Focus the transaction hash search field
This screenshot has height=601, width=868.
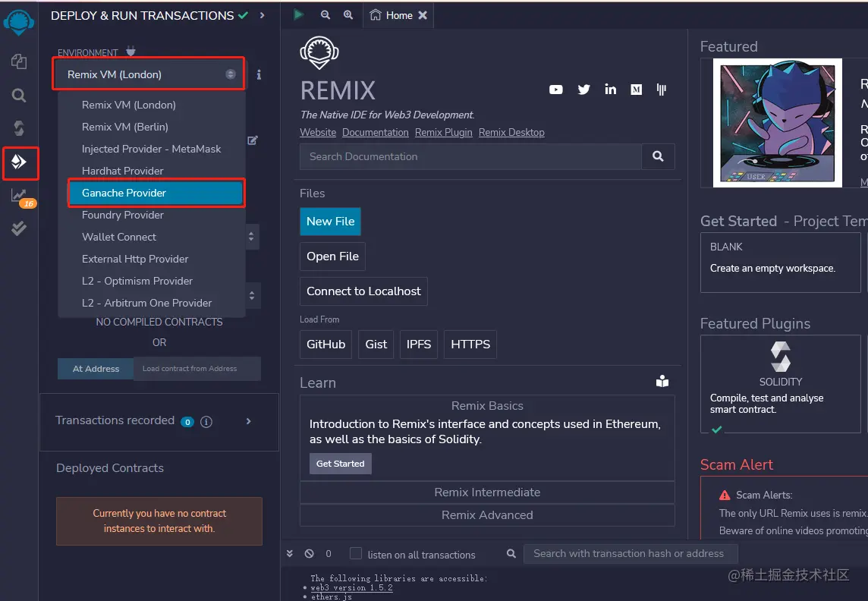631,553
